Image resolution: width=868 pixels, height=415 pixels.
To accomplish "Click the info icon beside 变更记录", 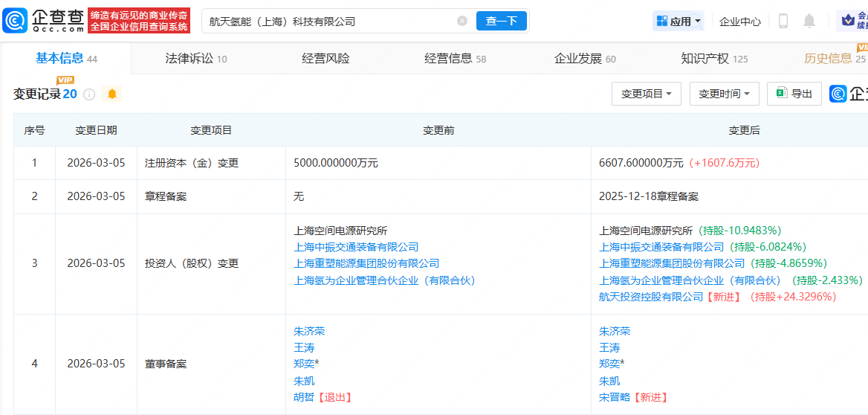I will coord(89,94).
